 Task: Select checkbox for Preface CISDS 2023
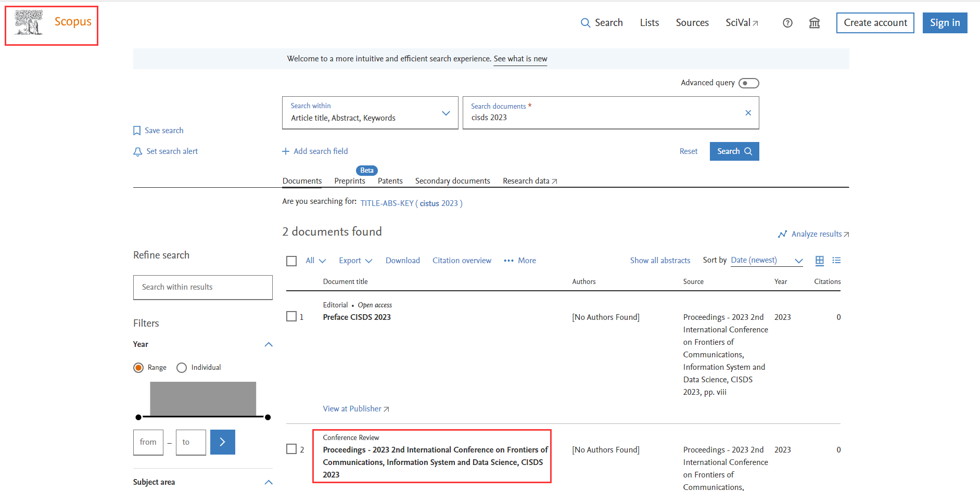point(291,316)
